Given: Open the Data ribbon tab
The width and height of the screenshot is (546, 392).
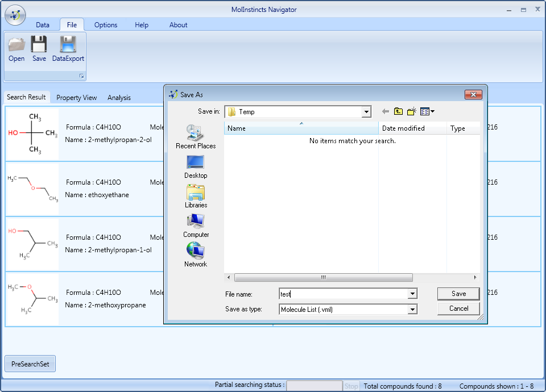Looking at the screenshot, I should pyautogui.click(x=43, y=25).
